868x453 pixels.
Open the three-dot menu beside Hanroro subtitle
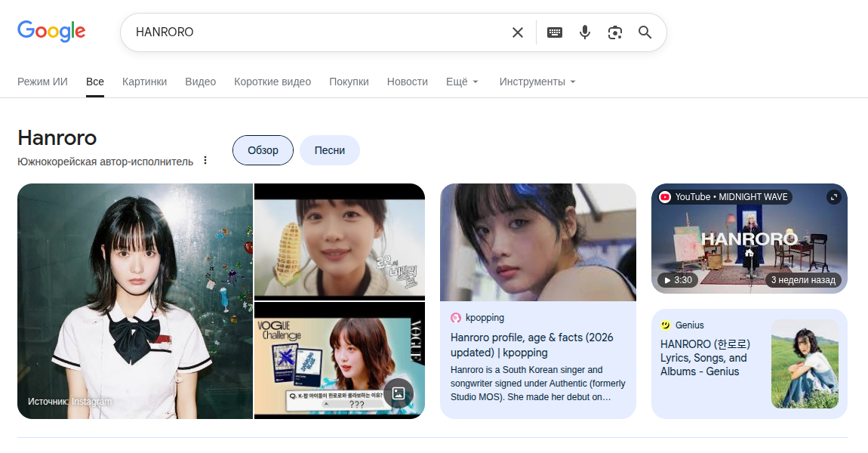[x=205, y=161]
